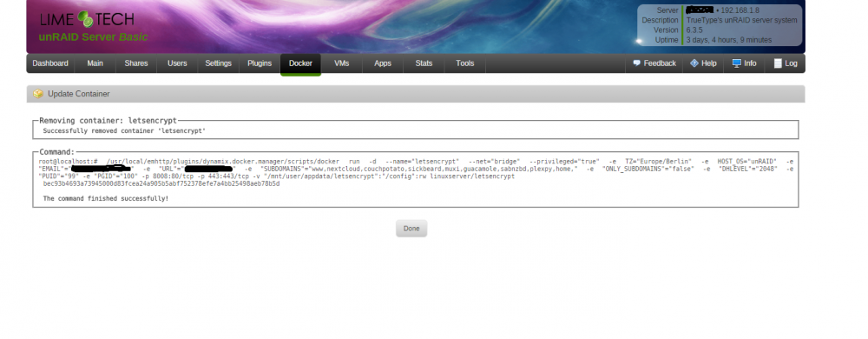Switch to the Main tab
This screenshot has height=339, width=868.
click(x=95, y=63)
